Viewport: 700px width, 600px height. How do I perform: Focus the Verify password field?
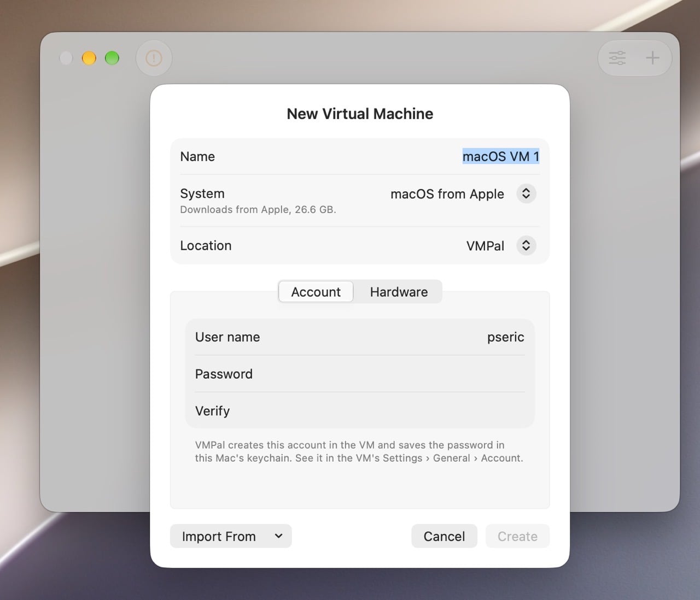click(360, 410)
